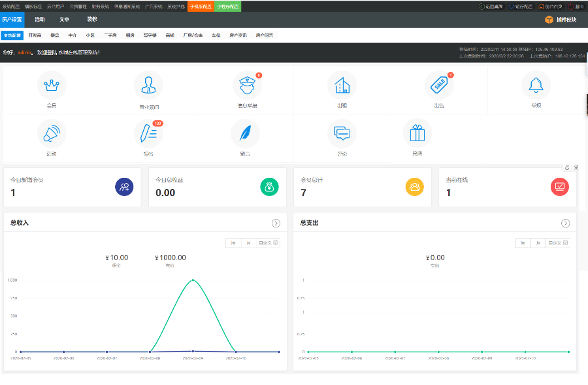Select 月 range in the 总支出 chart
Viewport: 588px width, 385px height.
point(538,243)
